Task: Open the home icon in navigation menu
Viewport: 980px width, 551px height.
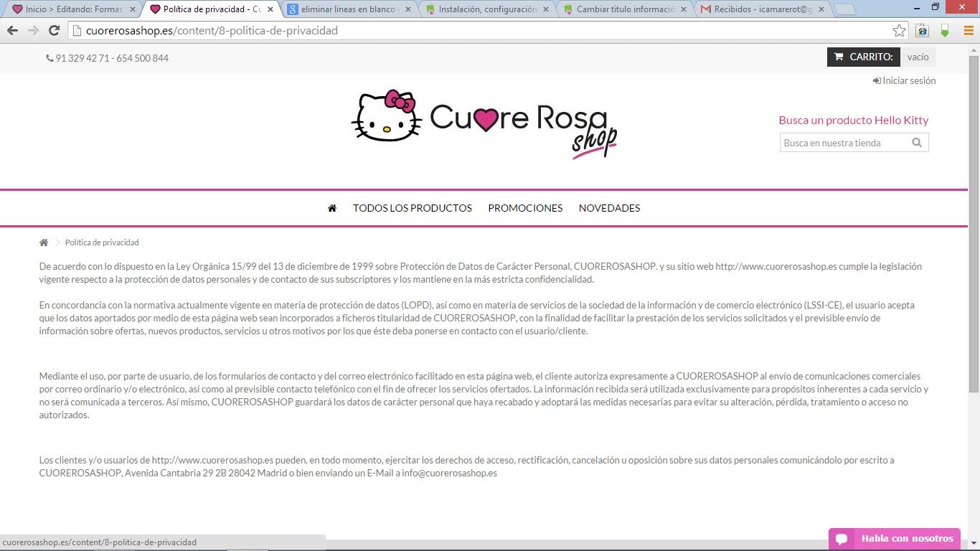Action: tap(332, 208)
